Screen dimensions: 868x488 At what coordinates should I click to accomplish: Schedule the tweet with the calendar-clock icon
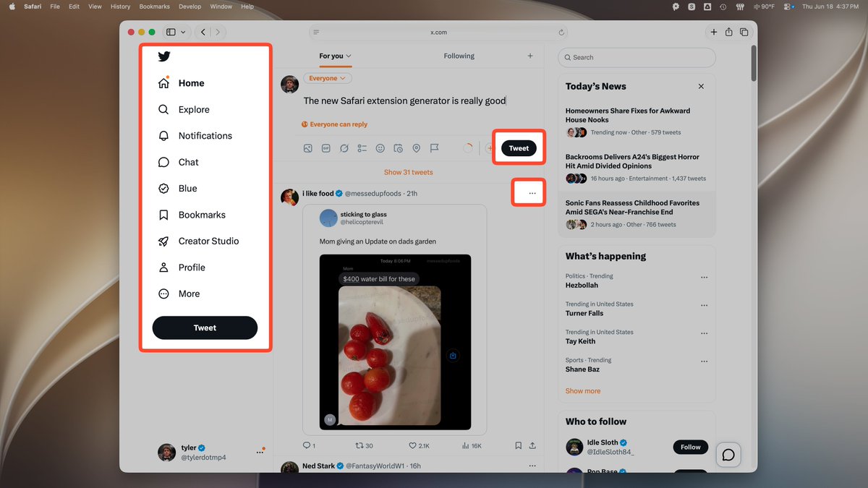click(x=398, y=148)
